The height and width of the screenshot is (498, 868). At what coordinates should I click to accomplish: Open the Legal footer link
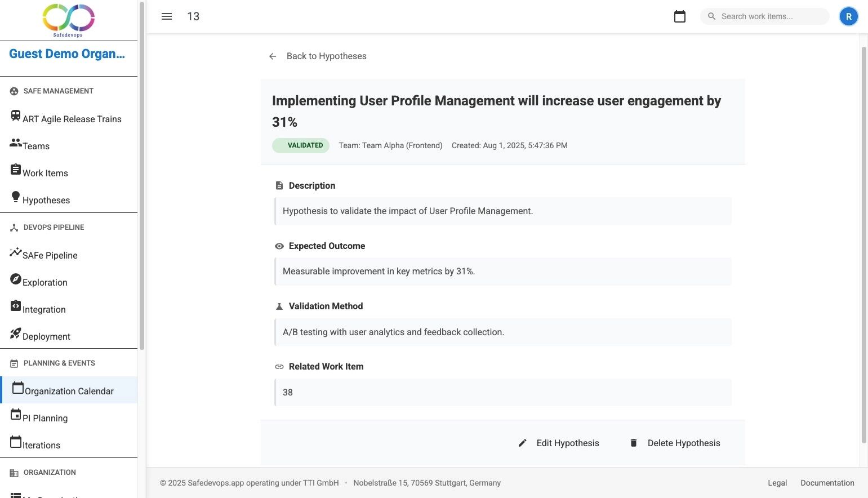click(777, 483)
